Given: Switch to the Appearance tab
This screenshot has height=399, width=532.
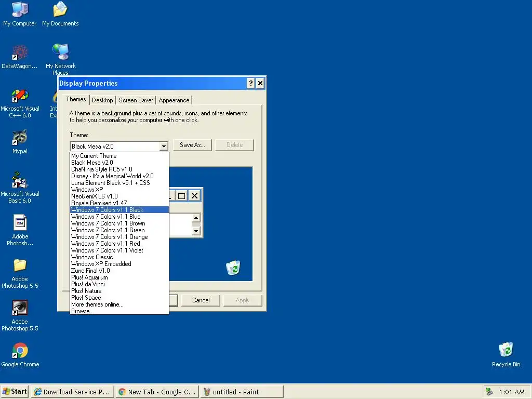Looking at the screenshot, I should coord(174,100).
